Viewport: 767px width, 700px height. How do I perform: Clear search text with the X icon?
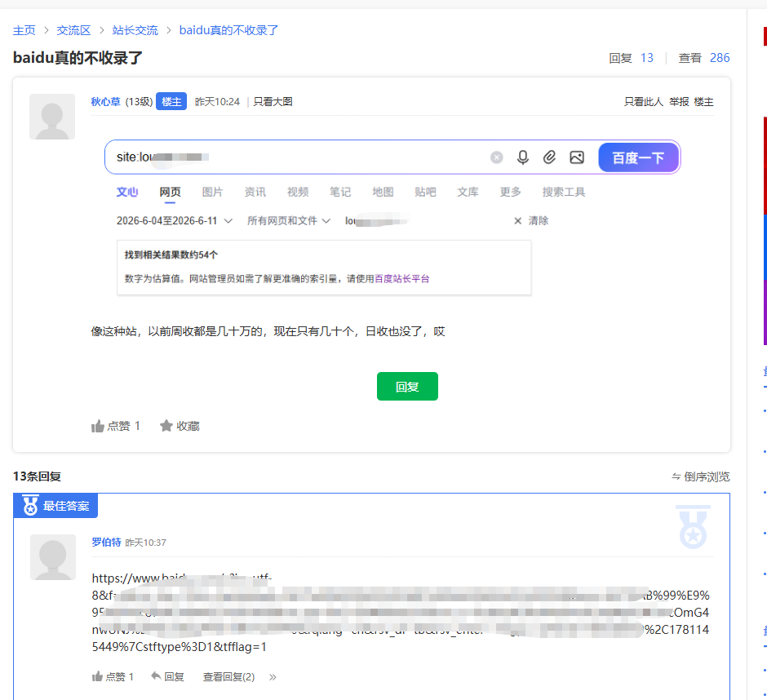click(x=496, y=157)
